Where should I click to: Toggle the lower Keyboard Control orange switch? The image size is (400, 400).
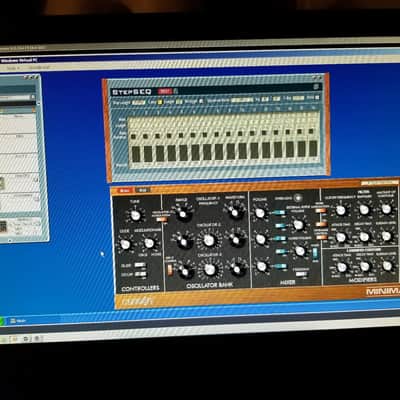click(322, 237)
